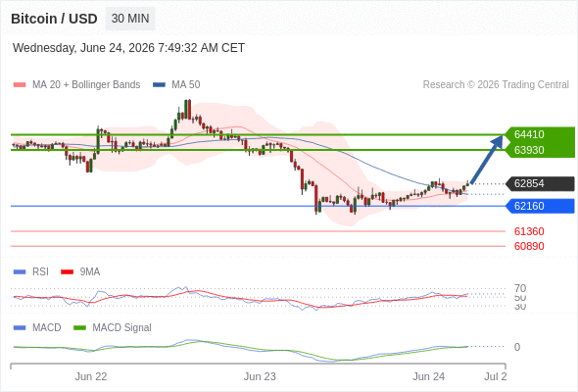
Task: Click the blue MACD legend swatch
Action: [x=20, y=328]
